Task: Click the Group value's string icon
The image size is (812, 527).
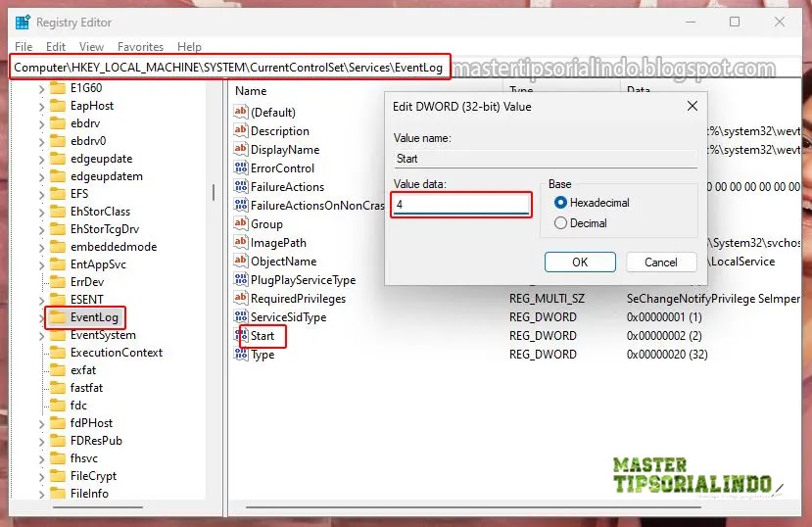Action: coord(240,223)
